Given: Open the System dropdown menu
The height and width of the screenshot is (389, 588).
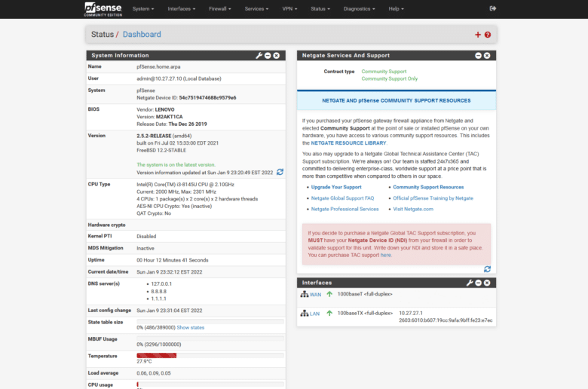Looking at the screenshot, I should click(x=143, y=8).
